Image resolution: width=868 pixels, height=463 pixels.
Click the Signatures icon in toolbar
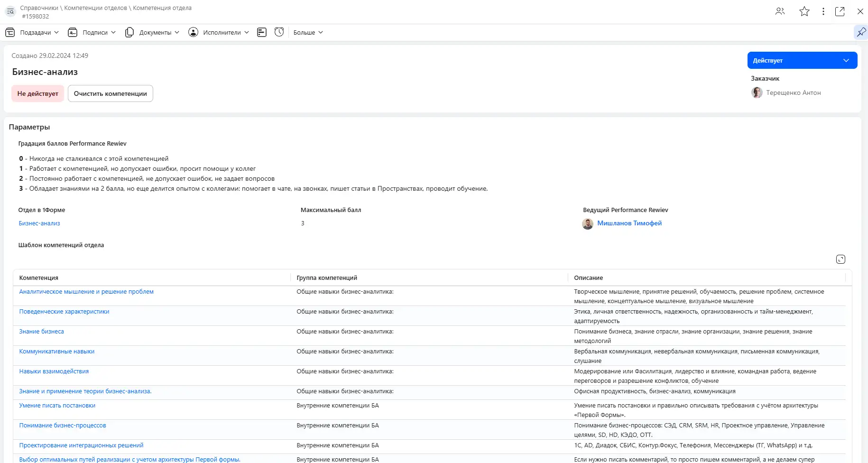[73, 32]
